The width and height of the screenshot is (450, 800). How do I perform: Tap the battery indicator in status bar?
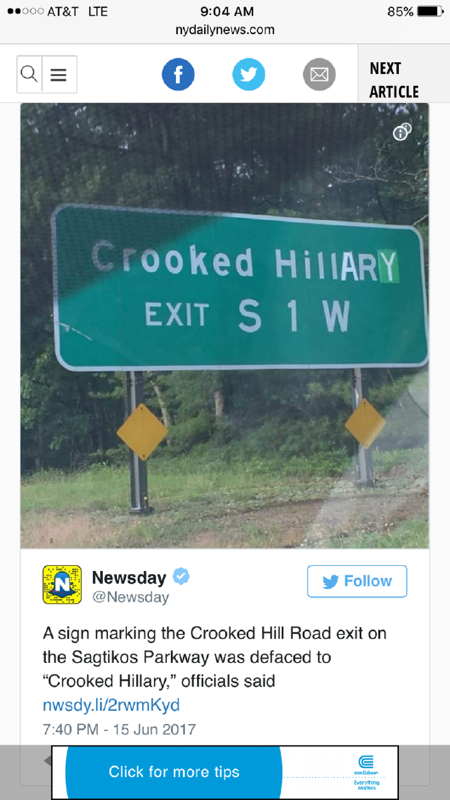[x=430, y=11]
